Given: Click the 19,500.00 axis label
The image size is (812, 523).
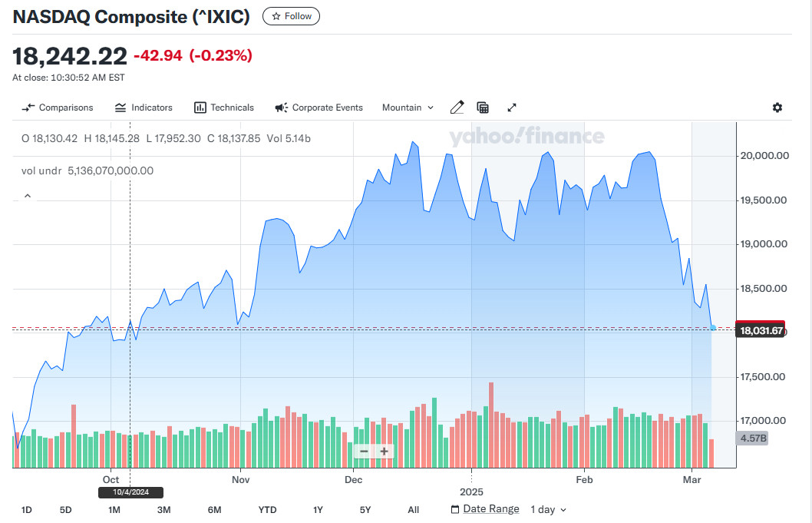Looking at the screenshot, I should click(764, 200).
